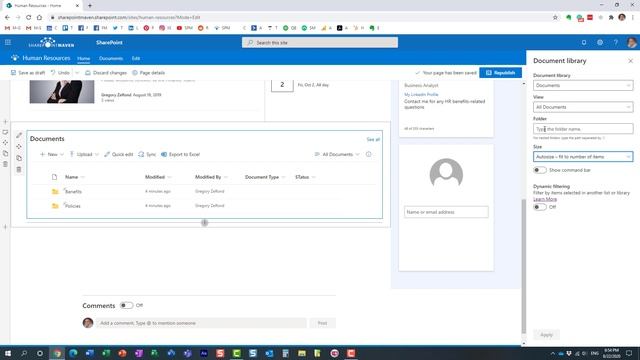Click Export to Excel in Documents toolbar
Image resolution: width=640 pixels, height=360 pixels.
pyautogui.click(x=180, y=154)
